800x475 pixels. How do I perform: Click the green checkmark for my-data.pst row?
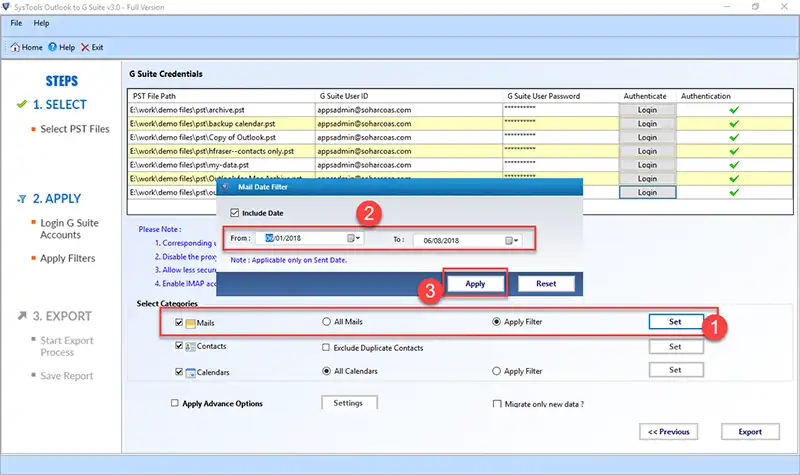[734, 165]
